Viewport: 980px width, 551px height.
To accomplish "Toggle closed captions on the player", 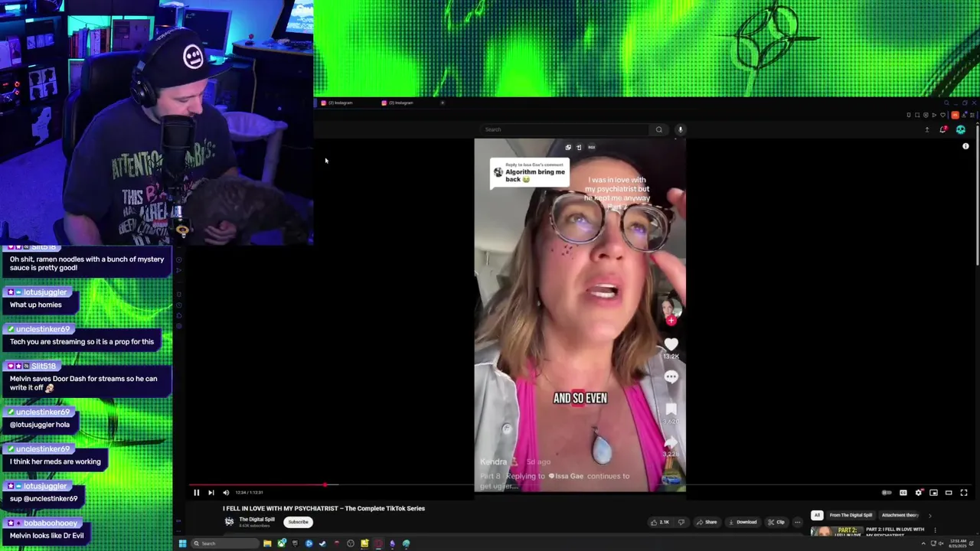I will (x=903, y=493).
